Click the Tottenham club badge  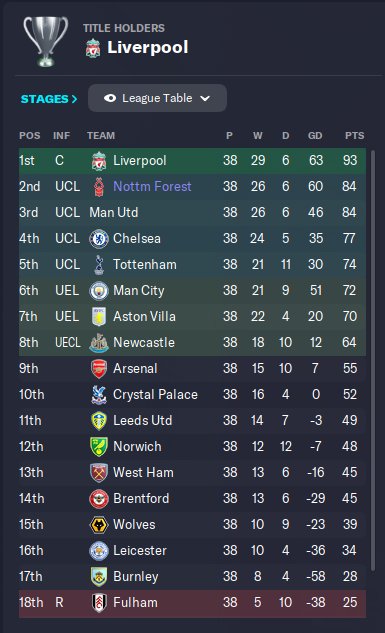click(99, 264)
